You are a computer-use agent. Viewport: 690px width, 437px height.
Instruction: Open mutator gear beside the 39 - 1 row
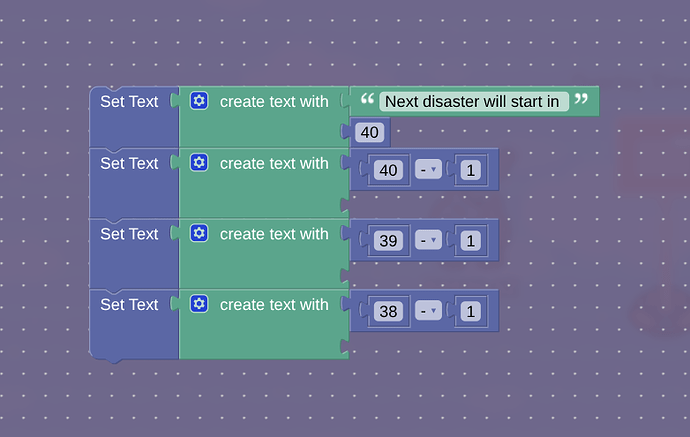(x=199, y=234)
